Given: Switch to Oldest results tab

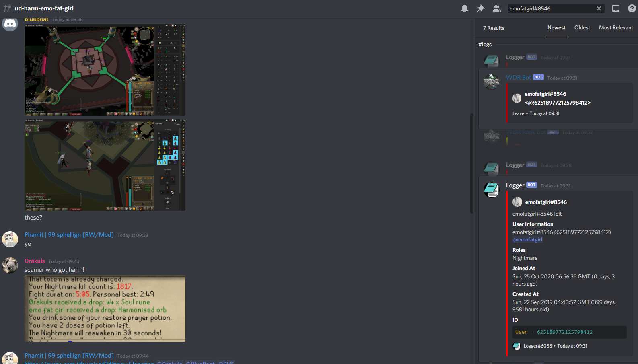Looking at the screenshot, I should pyautogui.click(x=582, y=28).
